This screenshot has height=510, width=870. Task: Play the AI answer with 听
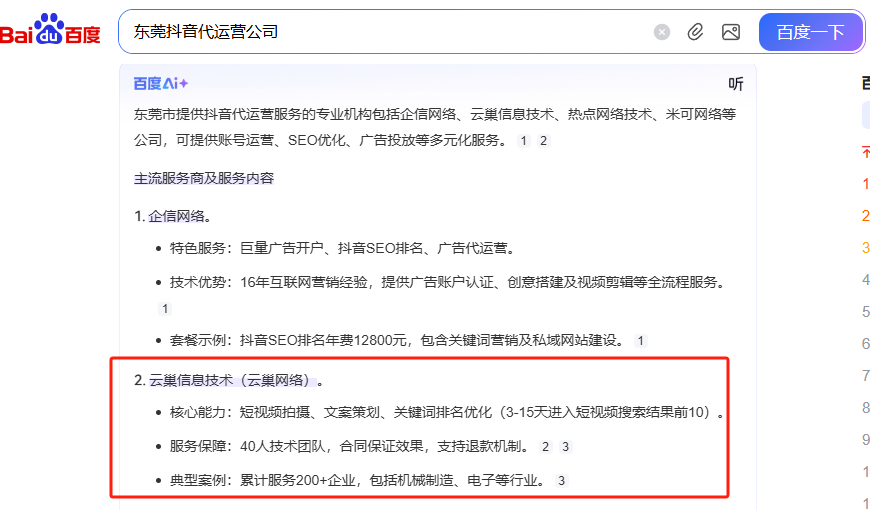click(736, 84)
